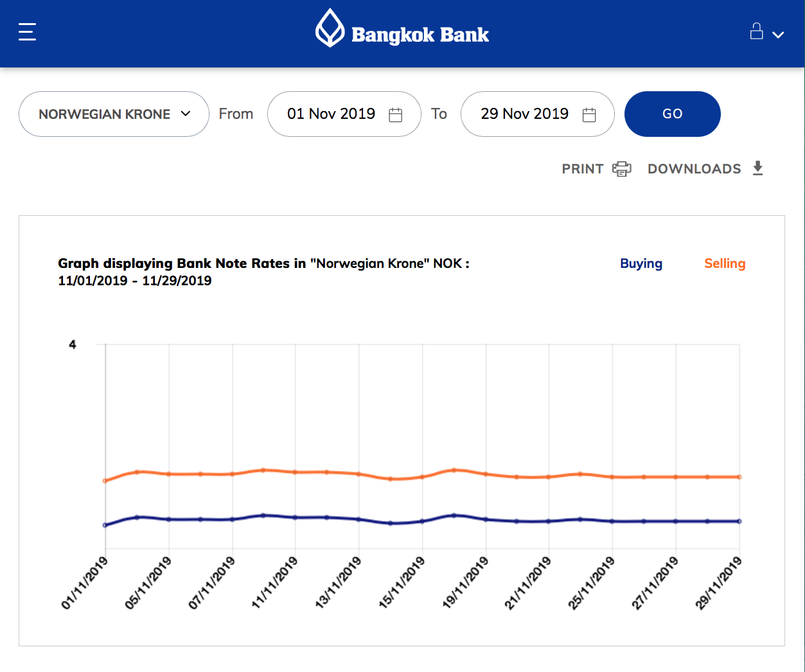
Task: Click the printer icon
Action: [x=621, y=169]
